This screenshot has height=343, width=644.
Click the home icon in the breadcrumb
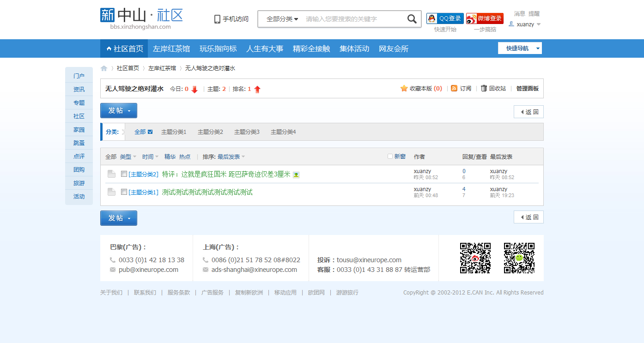point(104,67)
